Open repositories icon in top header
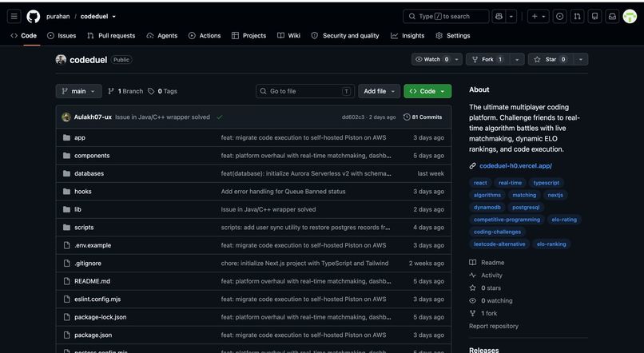The width and height of the screenshot is (644, 353). click(x=594, y=17)
